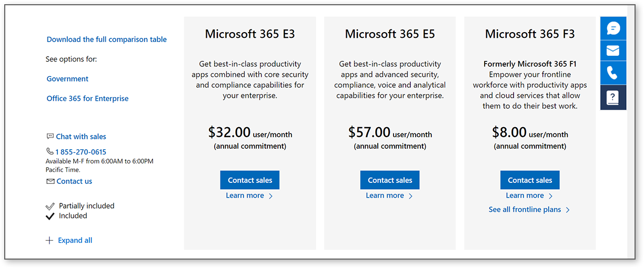Open Learn more chevron under Microsoft 365 E5
This screenshot has width=644, height=268.
[411, 196]
